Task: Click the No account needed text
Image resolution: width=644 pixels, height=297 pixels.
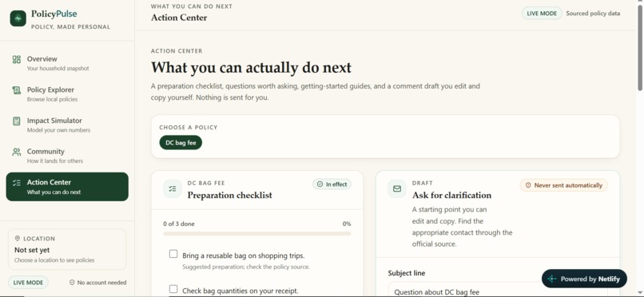Action: 101,283
